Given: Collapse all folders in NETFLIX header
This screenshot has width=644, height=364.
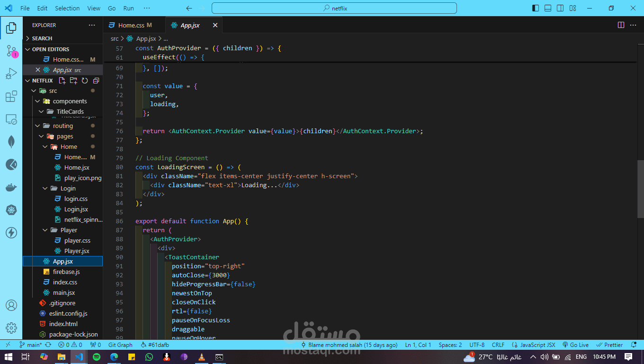Looking at the screenshot, I should point(96,81).
